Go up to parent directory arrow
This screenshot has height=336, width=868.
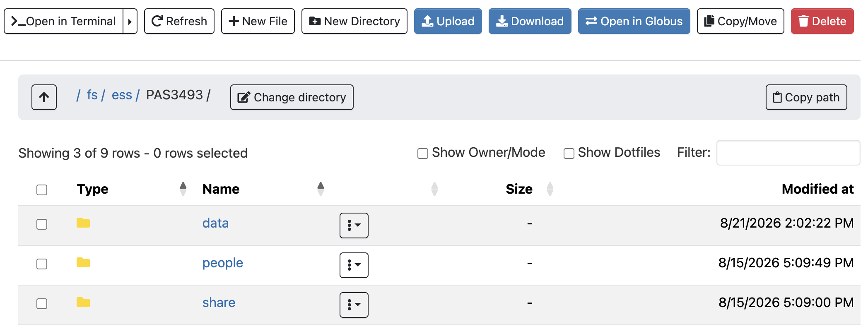tap(44, 97)
